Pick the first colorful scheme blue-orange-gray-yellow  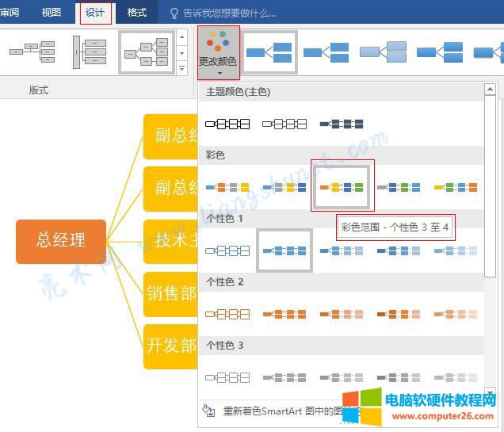pyautogui.click(x=227, y=187)
